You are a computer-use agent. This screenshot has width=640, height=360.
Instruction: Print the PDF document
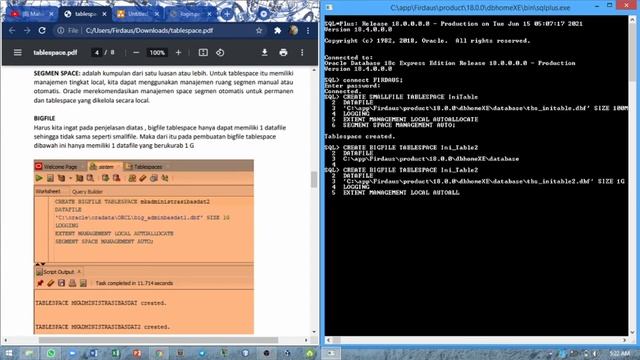click(283, 53)
